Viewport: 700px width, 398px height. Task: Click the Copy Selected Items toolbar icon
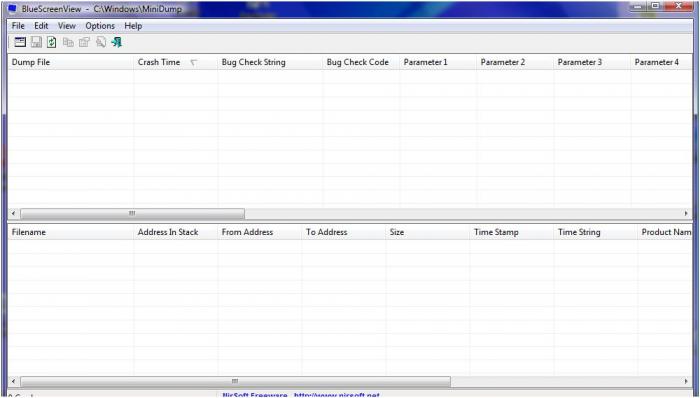68,42
